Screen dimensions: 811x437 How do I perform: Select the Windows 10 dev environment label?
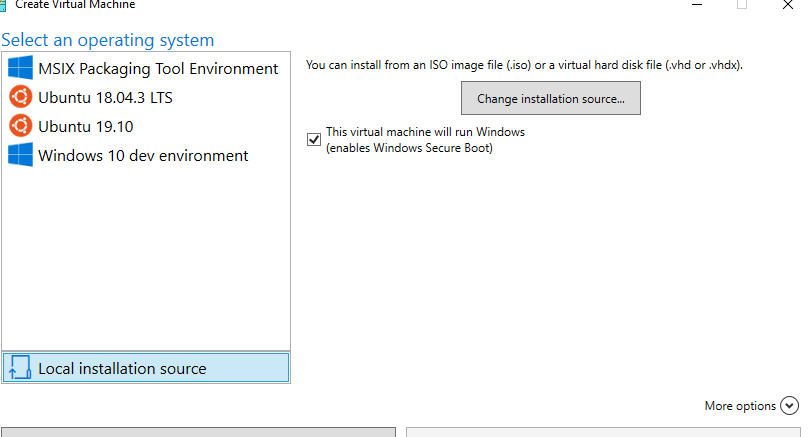(x=143, y=155)
